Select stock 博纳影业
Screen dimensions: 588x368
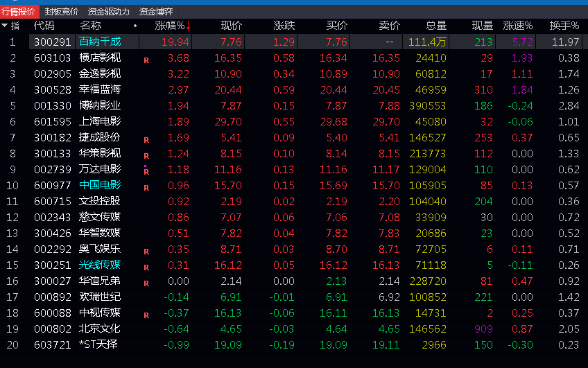click(x=100, y=105)
